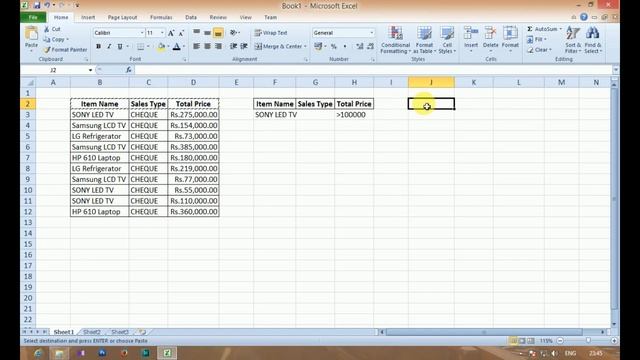Click the Orientation icon
Viewport: 640px width, 360px height.
[233, 33]
